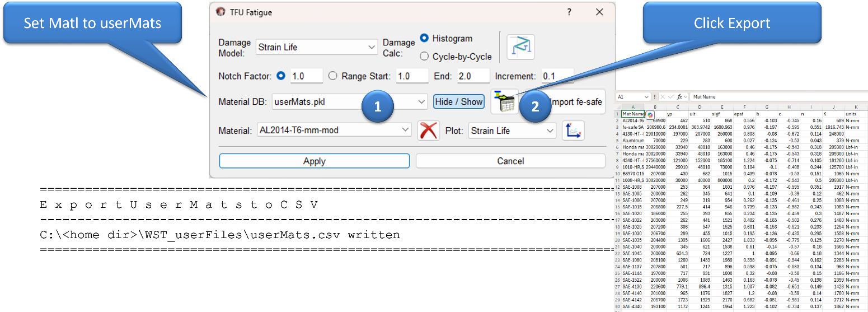Click the dialog help question mark
Viewport: 868px width, 312px height.
click(x=569, y=12)
